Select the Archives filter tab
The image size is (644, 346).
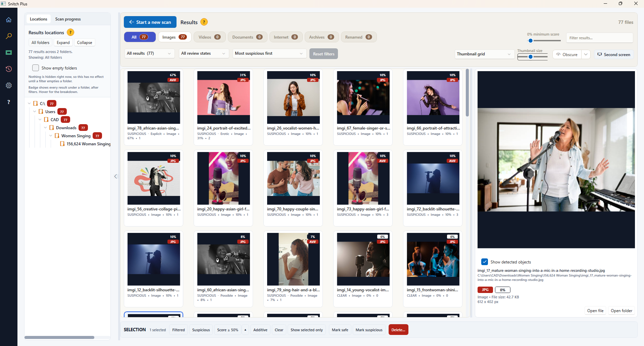(321, 37)
